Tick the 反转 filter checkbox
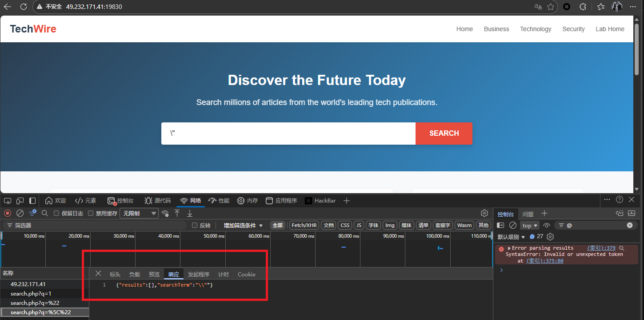The image size is (644, 320). click(194, 226)
